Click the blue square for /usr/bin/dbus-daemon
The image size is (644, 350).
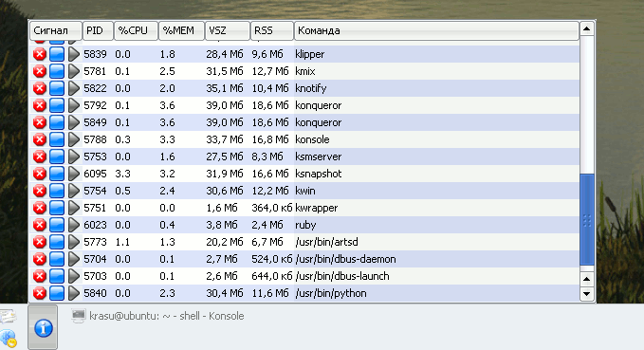57,259
